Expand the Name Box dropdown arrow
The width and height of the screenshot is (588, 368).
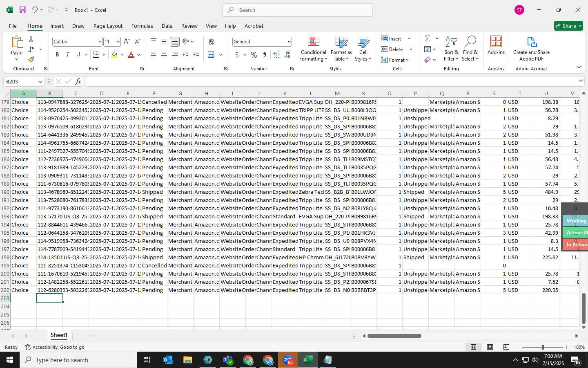pyautogui.click(x=40, y=81)
